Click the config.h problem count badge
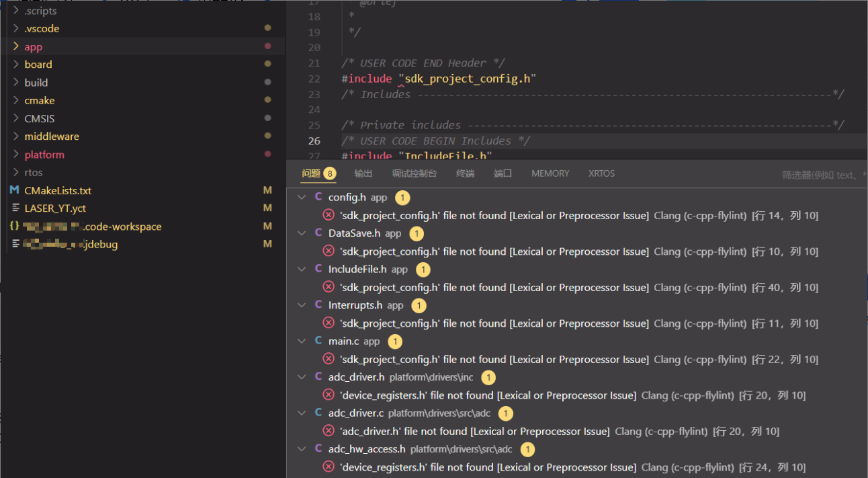This screenshot has width=868, height=478. (x=402, y=198)
